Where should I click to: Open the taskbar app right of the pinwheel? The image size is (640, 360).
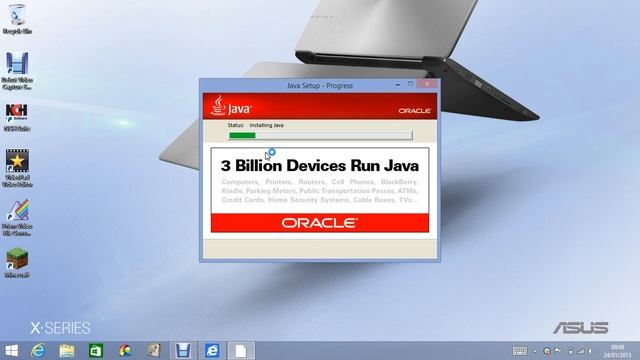tap(154, 351)
